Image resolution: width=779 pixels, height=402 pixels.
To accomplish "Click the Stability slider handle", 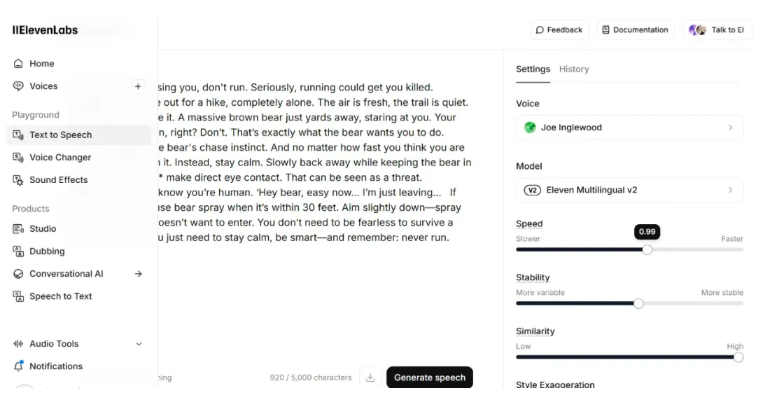I will point(639,303).
